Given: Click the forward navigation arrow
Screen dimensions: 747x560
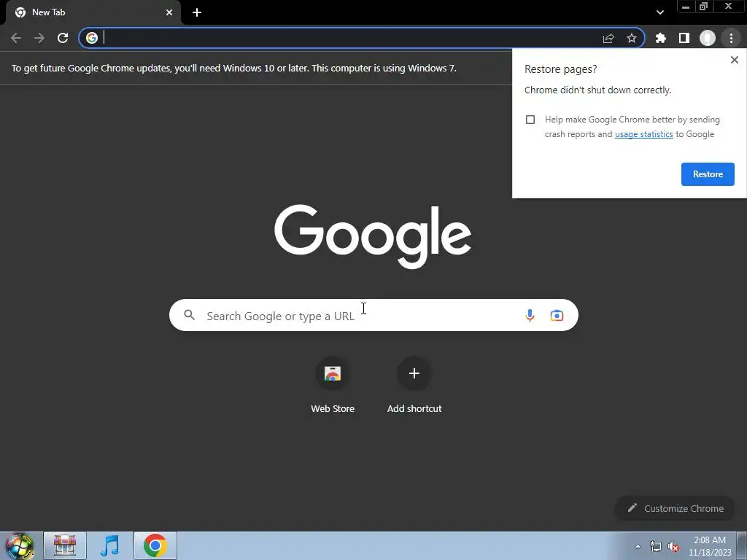Looking at the screenshot, I should coord(39,38).
